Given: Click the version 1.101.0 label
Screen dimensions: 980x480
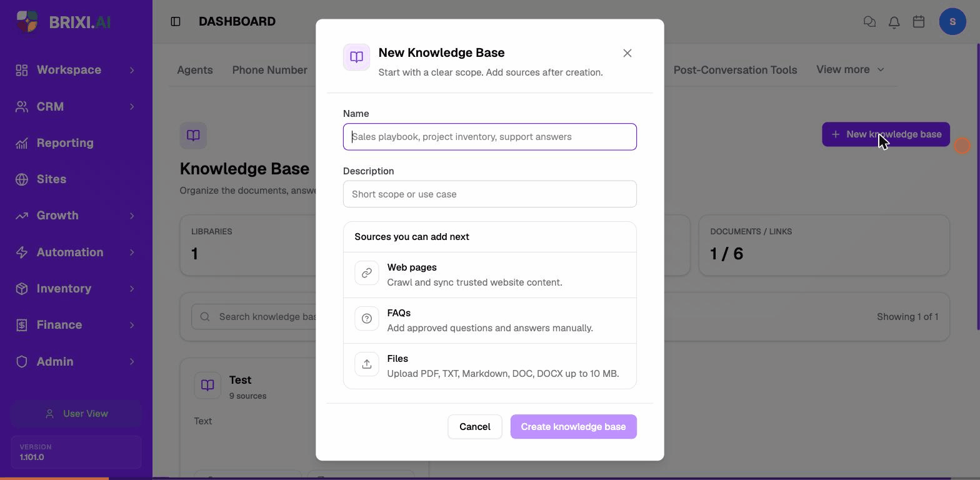Looking at the screenshot, I should click(x=32, y=457).
